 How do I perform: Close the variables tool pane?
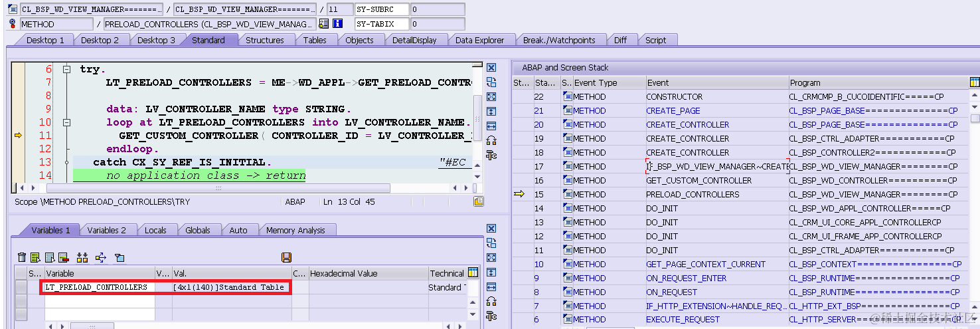(491, 229)
